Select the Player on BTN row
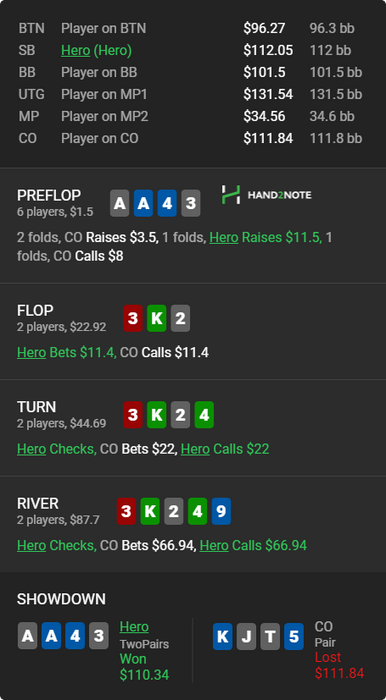This screenshot has height=700, width=386. tap(193, 29)
